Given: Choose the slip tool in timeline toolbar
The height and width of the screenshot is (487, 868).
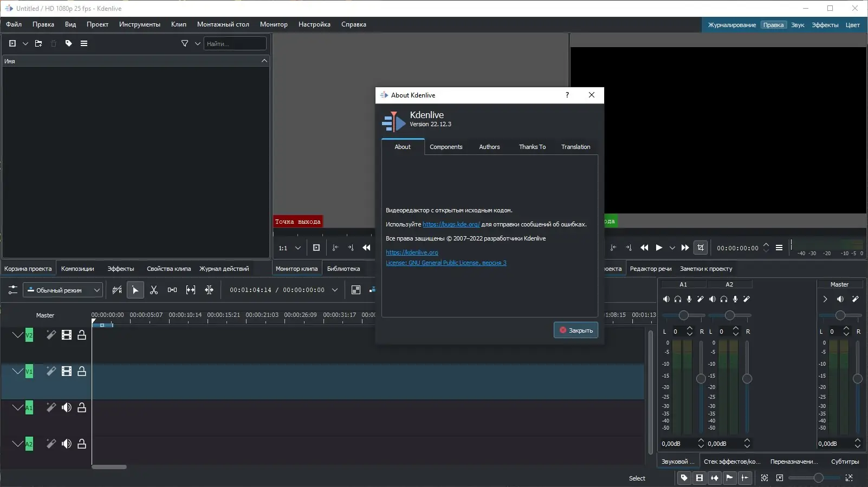Looking at the screenshot, I should [191, 290].
